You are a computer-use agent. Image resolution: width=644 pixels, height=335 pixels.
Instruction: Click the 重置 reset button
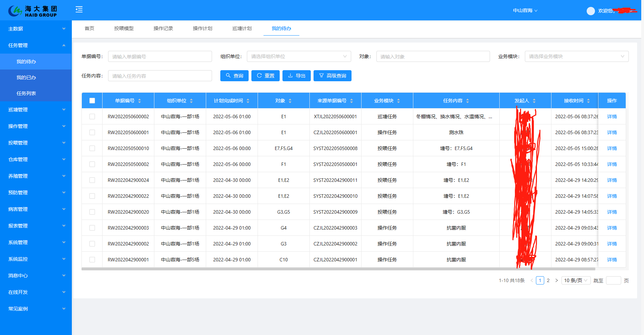coord(266,76)
